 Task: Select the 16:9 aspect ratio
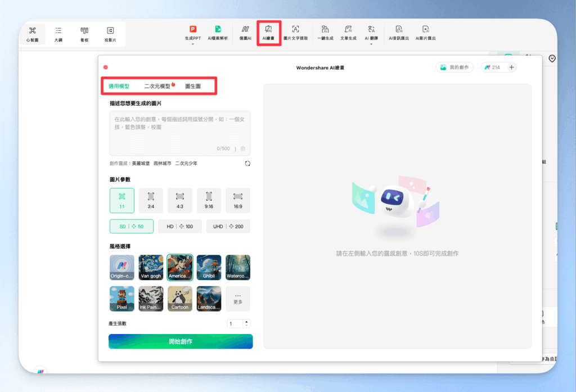pyautogui.click(x=238, y=201)
